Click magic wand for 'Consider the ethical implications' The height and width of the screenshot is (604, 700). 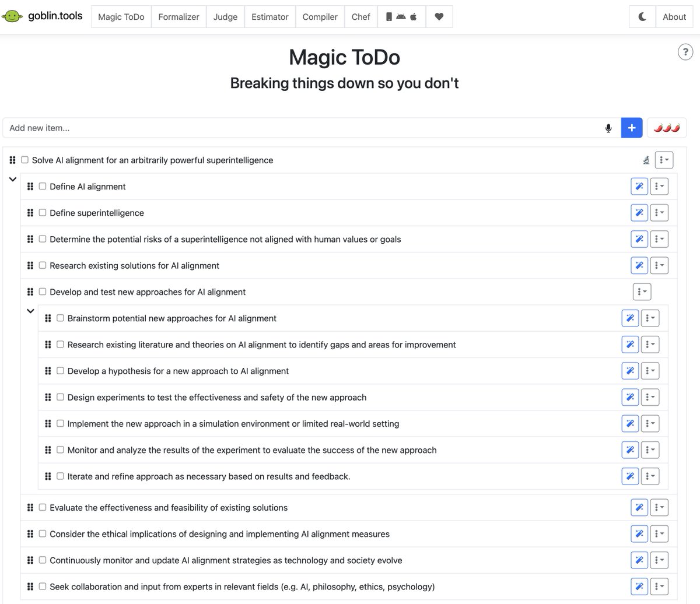click(x=639, y=534)
